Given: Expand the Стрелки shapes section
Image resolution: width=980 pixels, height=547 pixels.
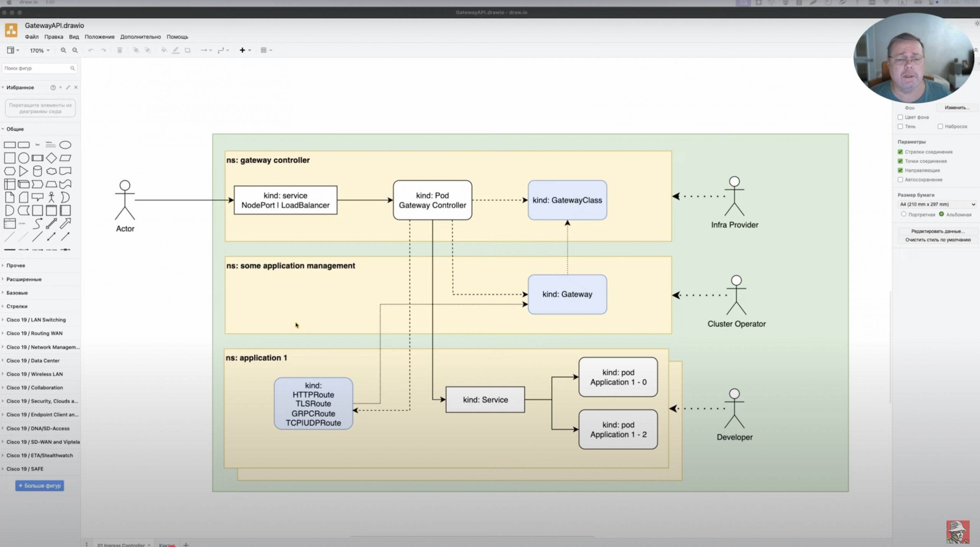Looking at the screenshot, I should coord(17,306).
